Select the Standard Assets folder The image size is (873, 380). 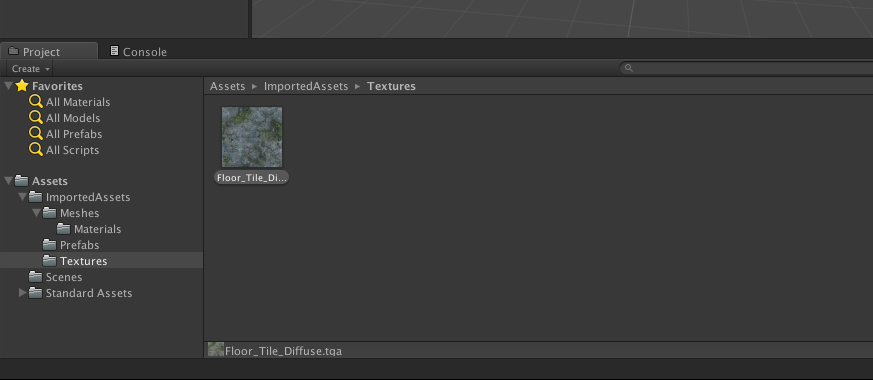89,293
